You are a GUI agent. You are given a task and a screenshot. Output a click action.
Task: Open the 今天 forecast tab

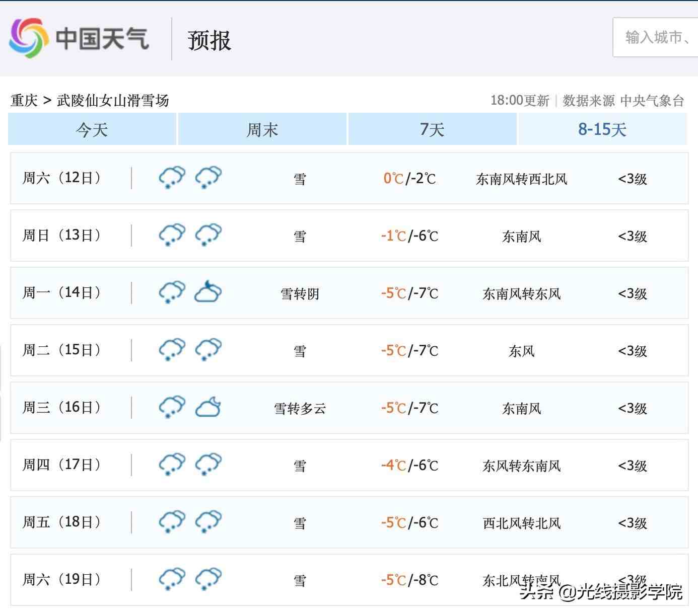[92, 129]
